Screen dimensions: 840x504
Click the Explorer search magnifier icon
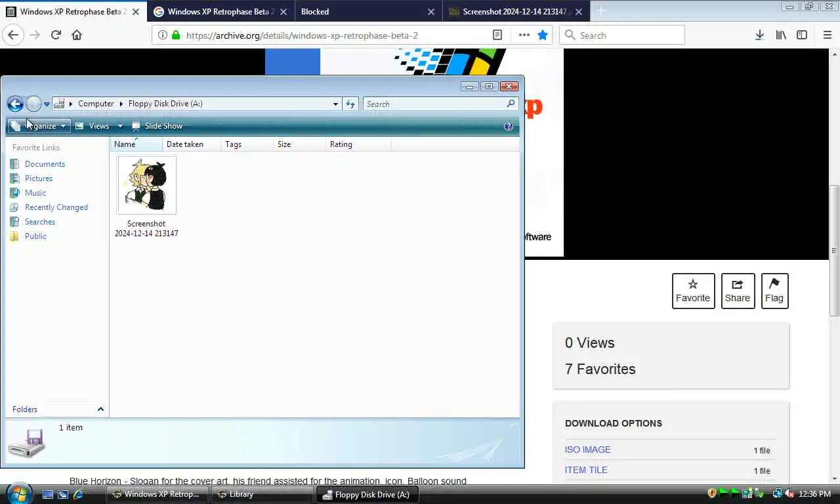tap(511, 104)
